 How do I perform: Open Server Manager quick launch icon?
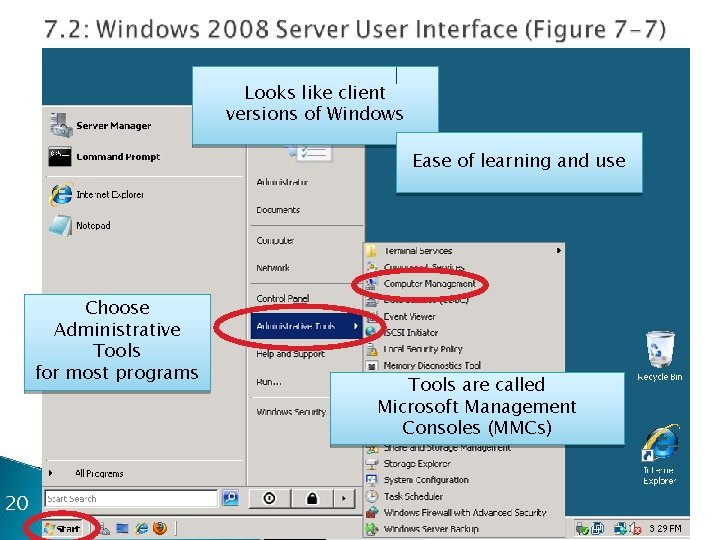[x=104, y=529]
